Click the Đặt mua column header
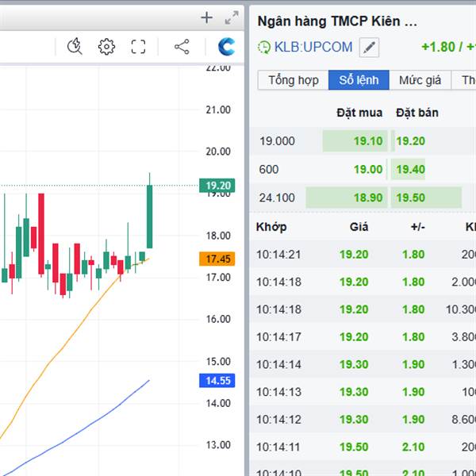This screenshot has width=476, height=476. point(359,113)
